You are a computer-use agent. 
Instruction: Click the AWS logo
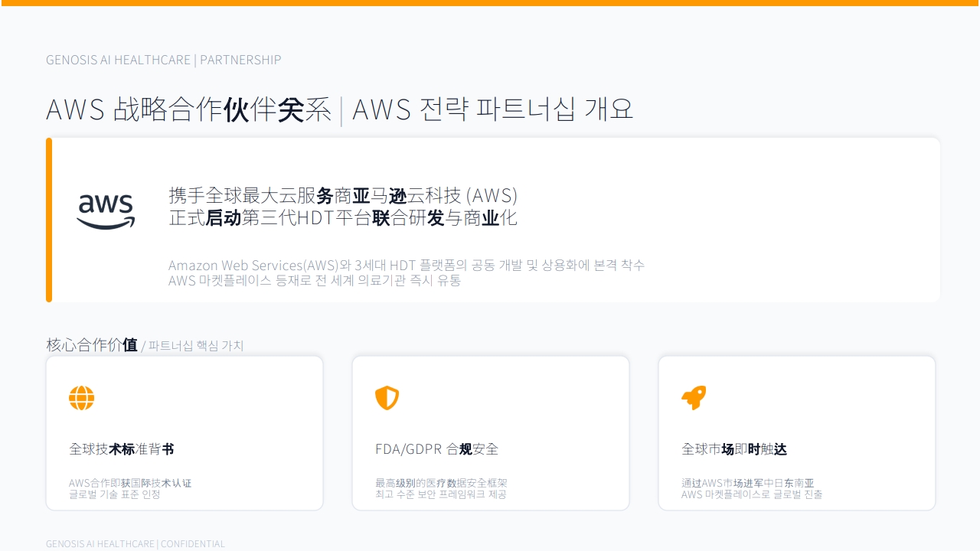[106, 211]
